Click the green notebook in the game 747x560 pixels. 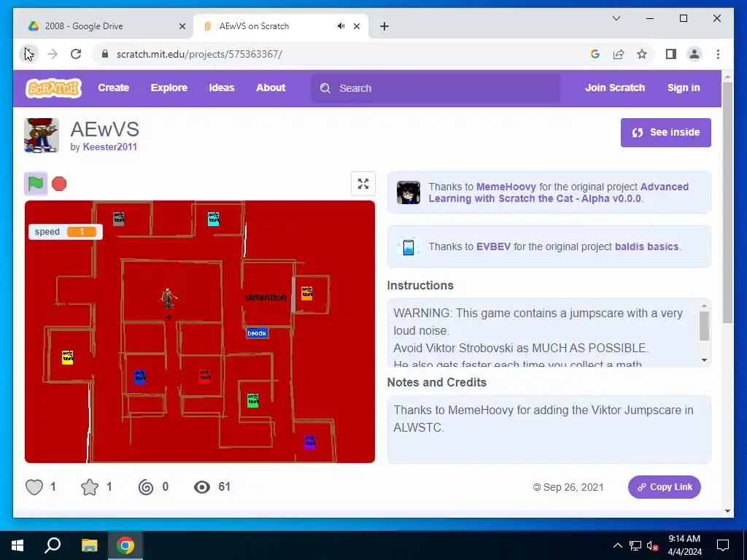pos(253,400)
